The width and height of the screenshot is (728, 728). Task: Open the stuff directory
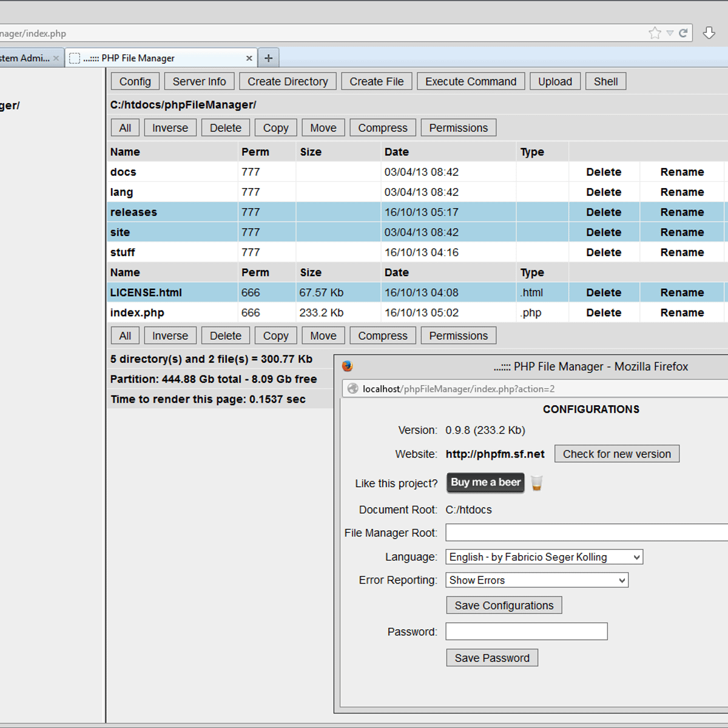(x=123, y=252)
